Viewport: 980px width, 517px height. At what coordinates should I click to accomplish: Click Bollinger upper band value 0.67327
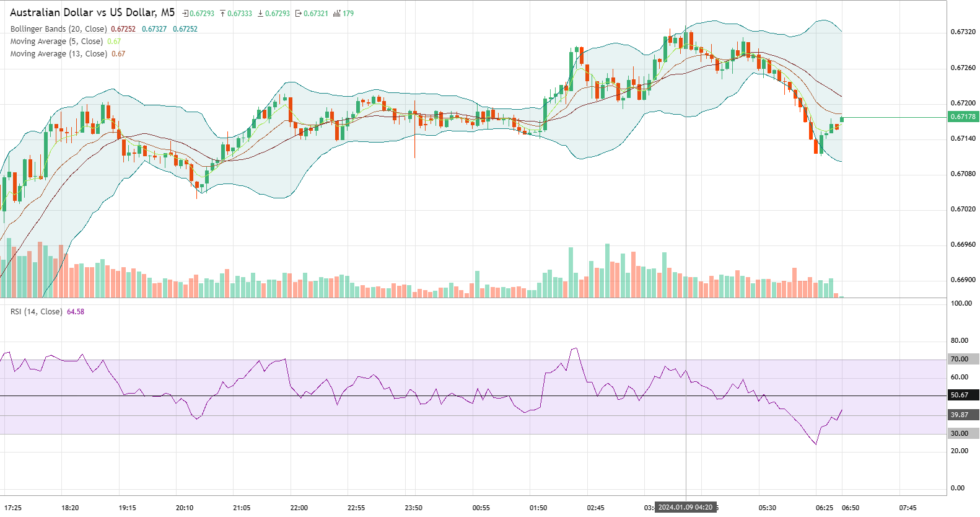click(154, 29)
